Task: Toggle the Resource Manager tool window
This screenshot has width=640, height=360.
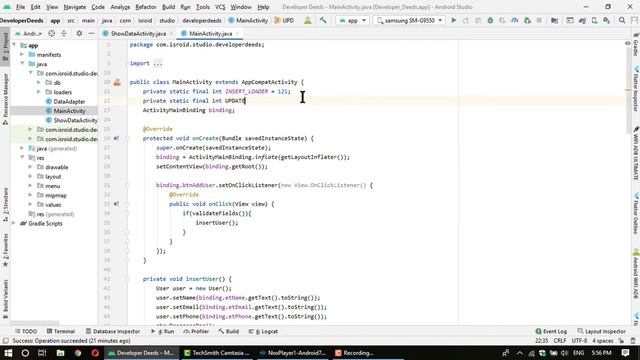Action: [x=5, y=99]
